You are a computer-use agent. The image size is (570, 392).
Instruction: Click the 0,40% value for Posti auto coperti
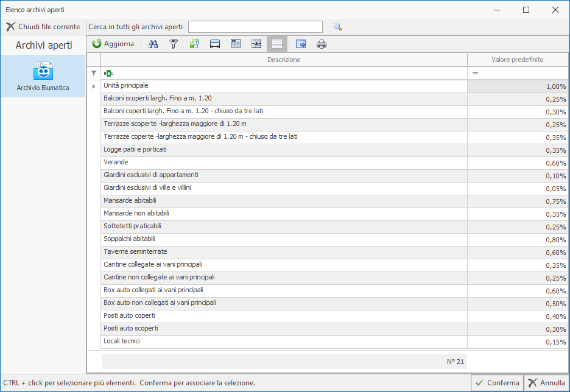point(518,317)
